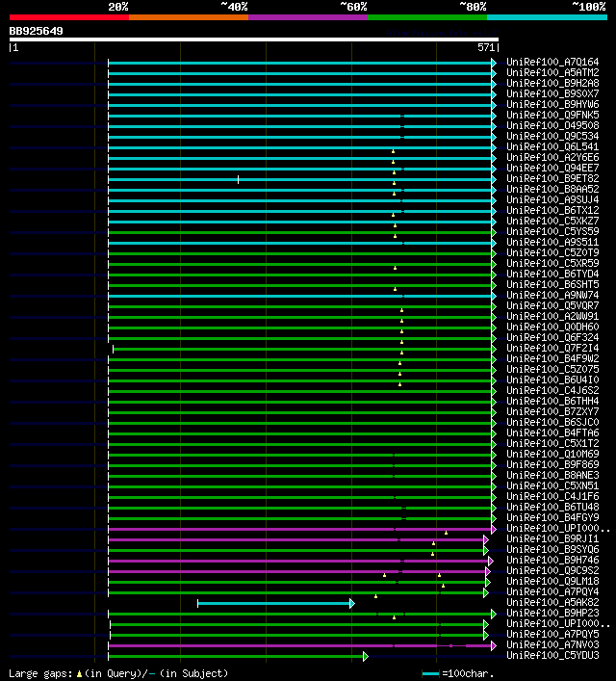Click the orange ~40% identity legend segment

pos(189,17)
